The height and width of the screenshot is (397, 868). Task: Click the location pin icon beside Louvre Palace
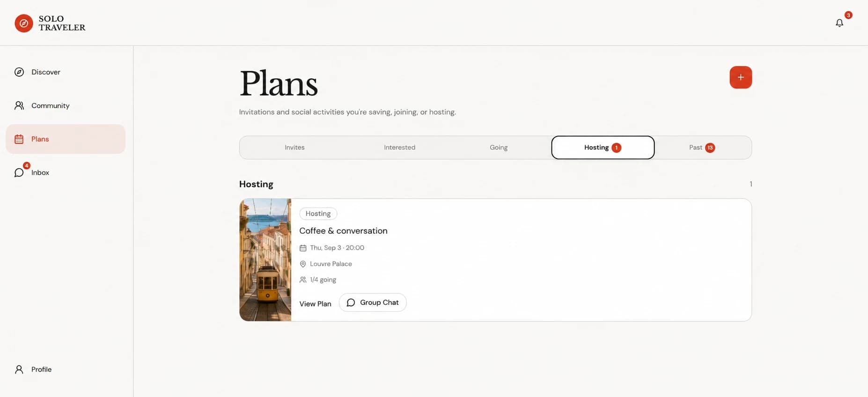pos(303,264)
